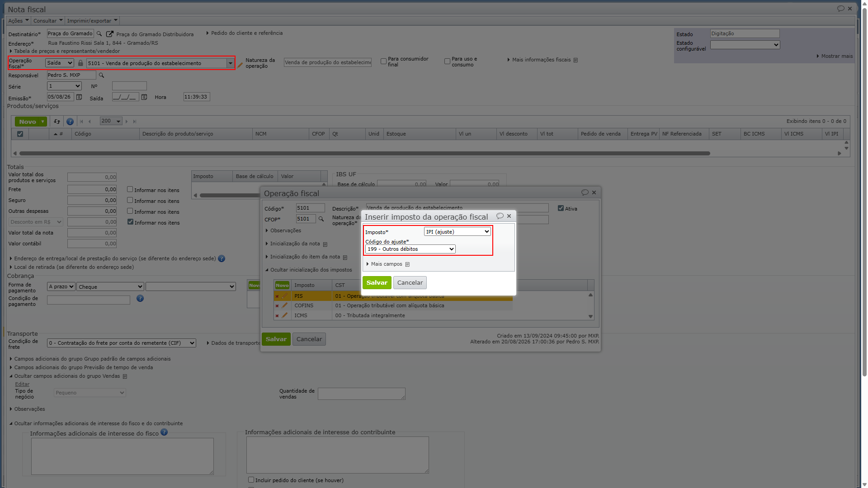Search for the Responsável with the magnifier

tap(101, 75)
